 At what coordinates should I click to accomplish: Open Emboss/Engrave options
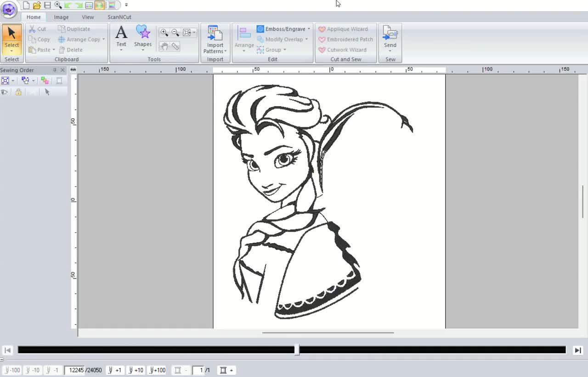[x=283, y=29]
